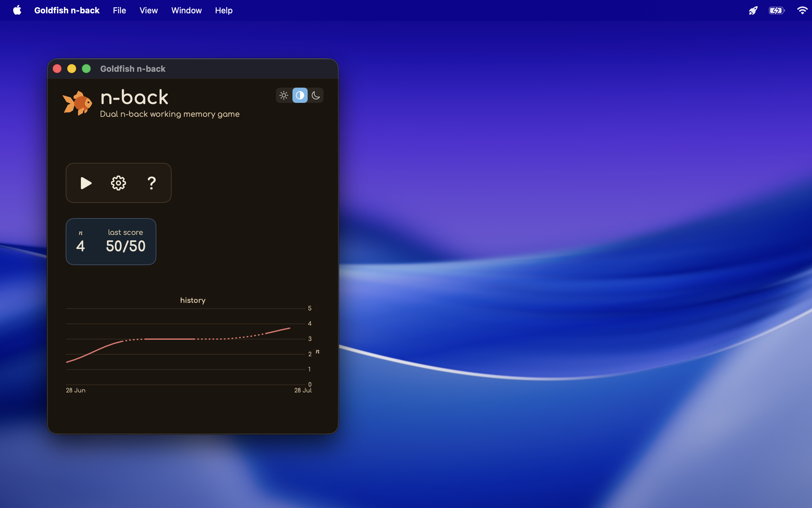The image size is (812, 508).
Task: Open the Apple menu
Action: 17,10
